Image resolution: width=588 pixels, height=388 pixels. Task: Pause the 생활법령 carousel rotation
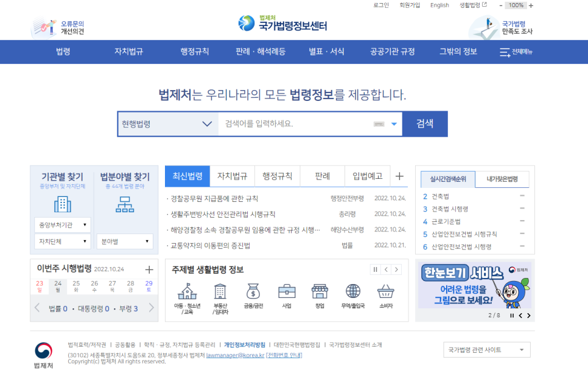376,269
